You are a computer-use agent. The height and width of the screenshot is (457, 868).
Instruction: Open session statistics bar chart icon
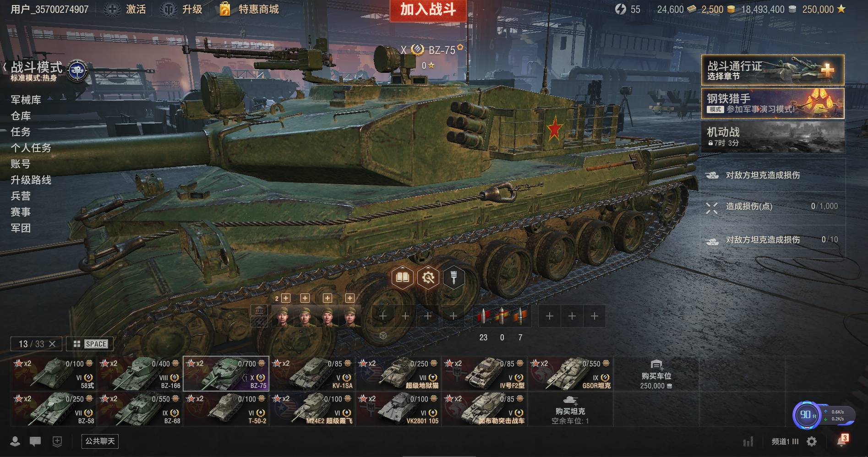point(748,441)
